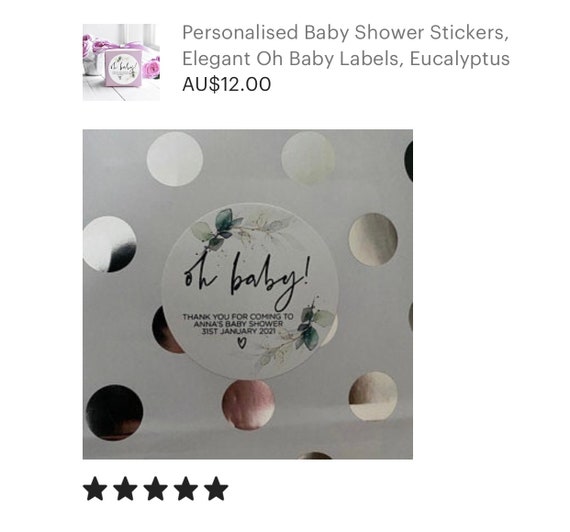Click the third rating star
The image size is (570, 532).
coord(156,489)
